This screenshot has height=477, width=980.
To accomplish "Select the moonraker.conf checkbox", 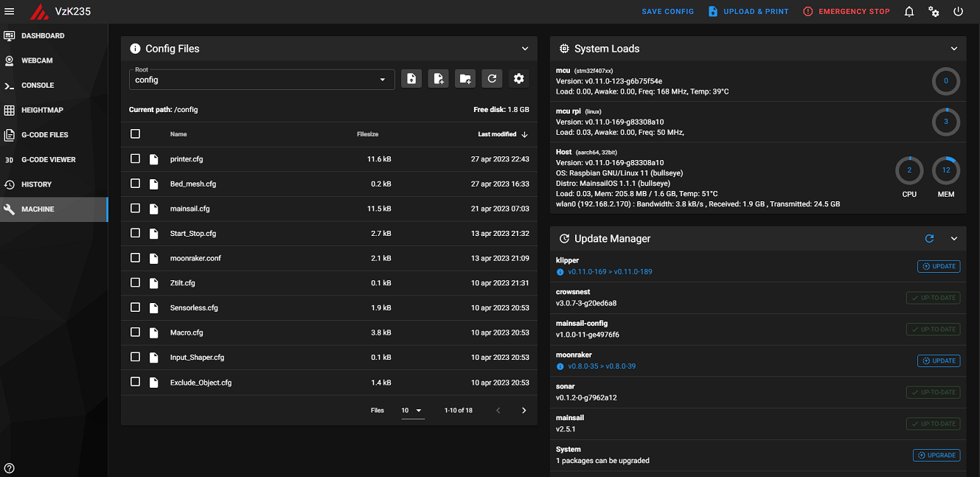I will click(x=135, y=258).
